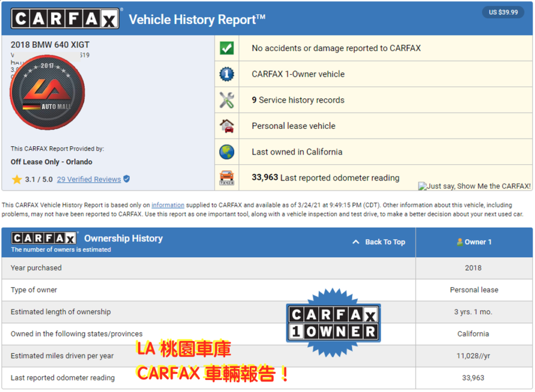
Task: Click '33,963 Last reported odometer reading' summary
Action: 325,177
